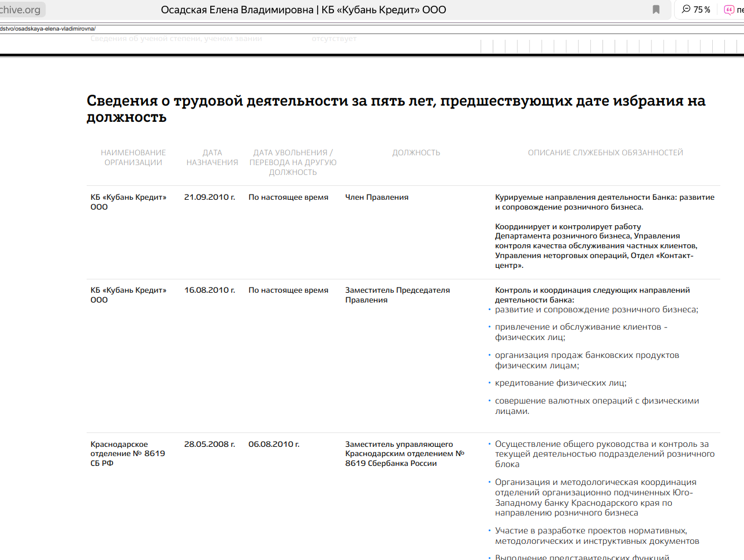The image size is (744, 560).
Task: Click the paragraph starting 'Координирует и контролирует работу'
Action: point(596,246)
